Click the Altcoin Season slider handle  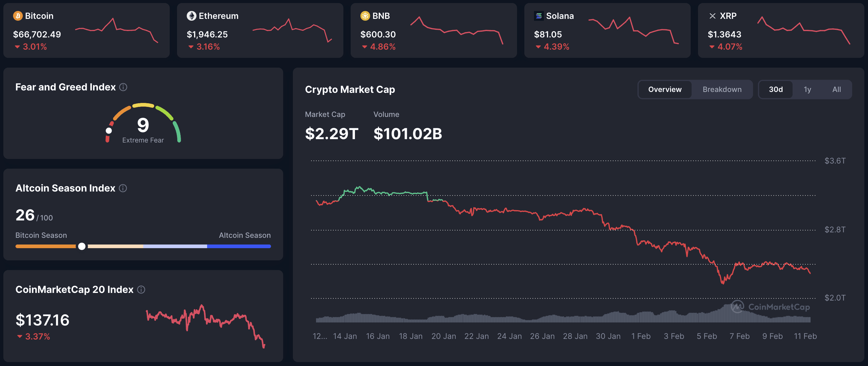(82, 246)
